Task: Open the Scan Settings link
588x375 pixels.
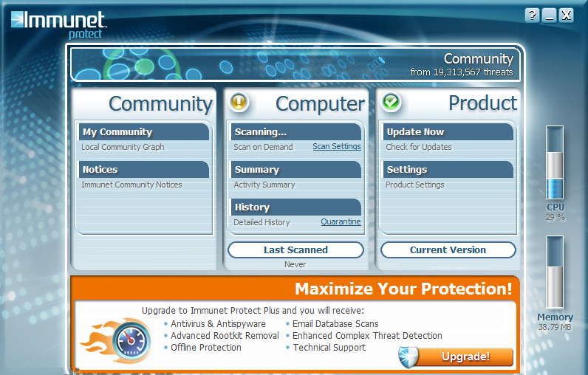Action: click(337, 146)
